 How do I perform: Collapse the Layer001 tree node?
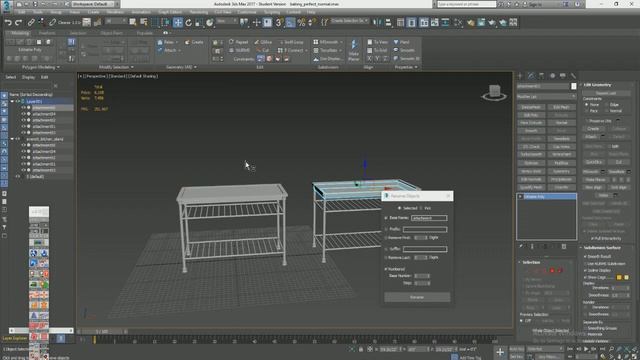(x=12, y=101)
